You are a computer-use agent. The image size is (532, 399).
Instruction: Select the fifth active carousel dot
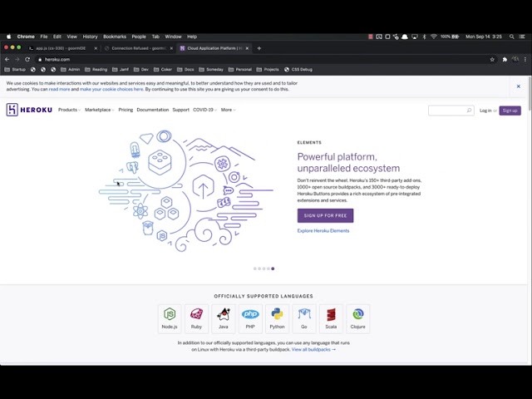(x=273, y=268)
